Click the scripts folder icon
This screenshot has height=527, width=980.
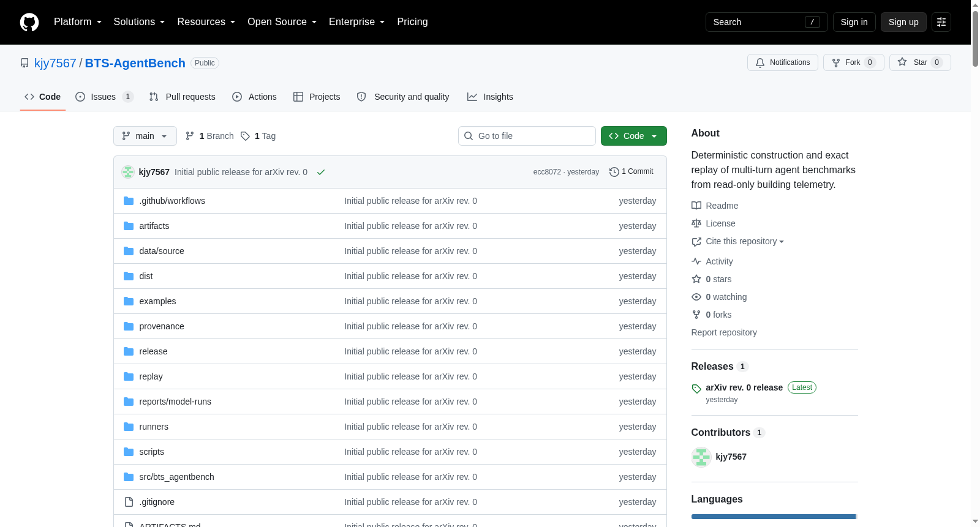coord(129,452)
